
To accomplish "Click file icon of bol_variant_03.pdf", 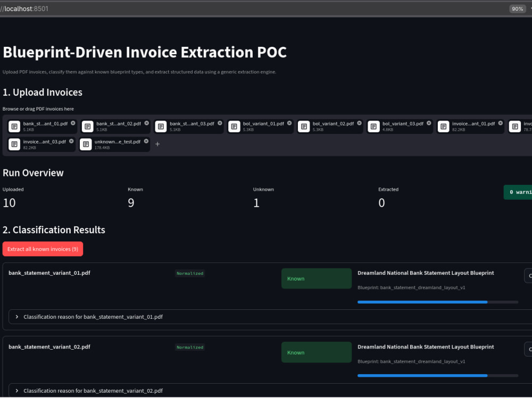I will coord(373,126).
